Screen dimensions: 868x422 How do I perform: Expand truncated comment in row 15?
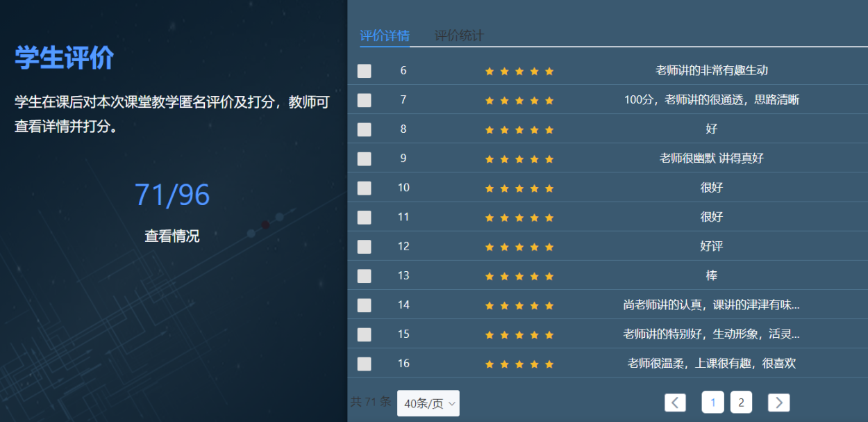tap(711, 334)
